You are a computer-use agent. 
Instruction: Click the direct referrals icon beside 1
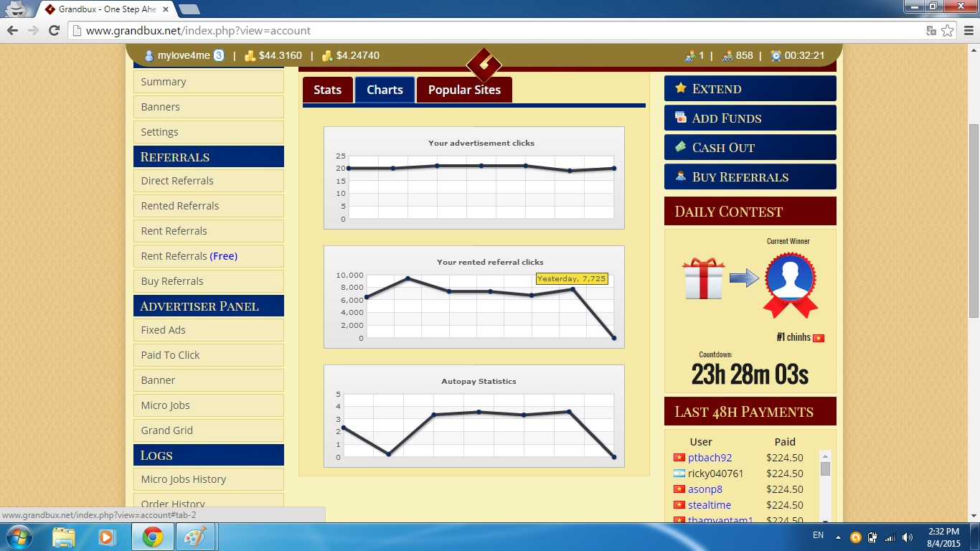coord(690,56)
